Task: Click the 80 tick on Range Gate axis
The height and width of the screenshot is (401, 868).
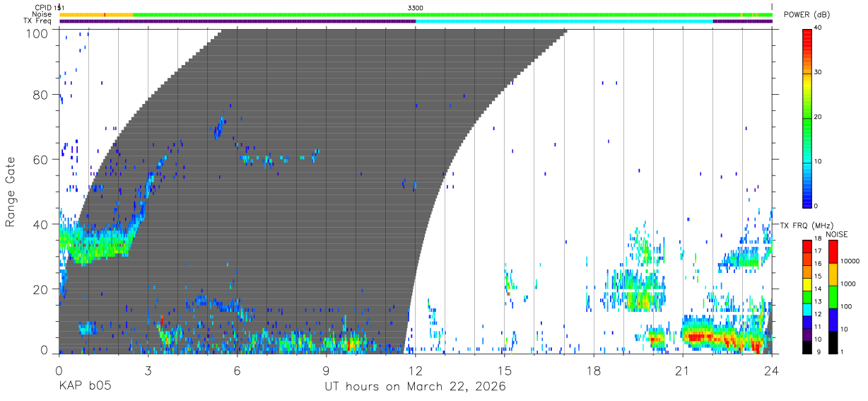Action: click(x=42, y=95)
